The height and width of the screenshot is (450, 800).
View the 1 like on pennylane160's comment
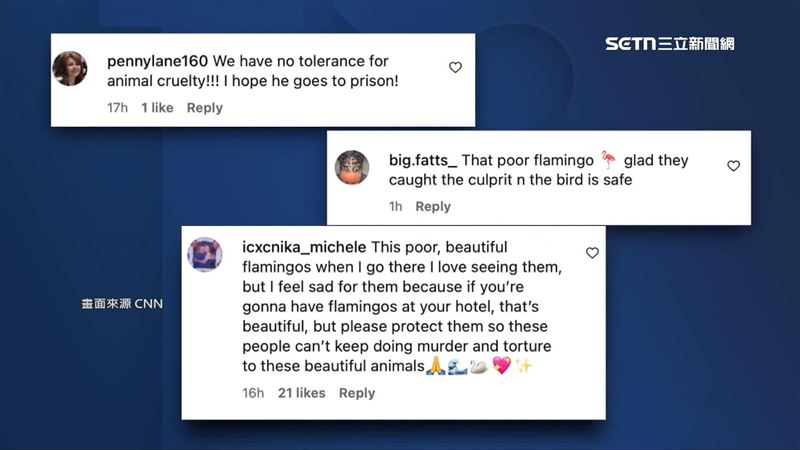point(157,108)
